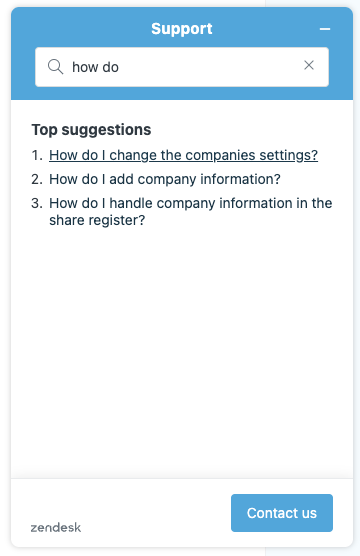
Task: Click the 'share register?' wrapped link text
Action: click(97, 220)
